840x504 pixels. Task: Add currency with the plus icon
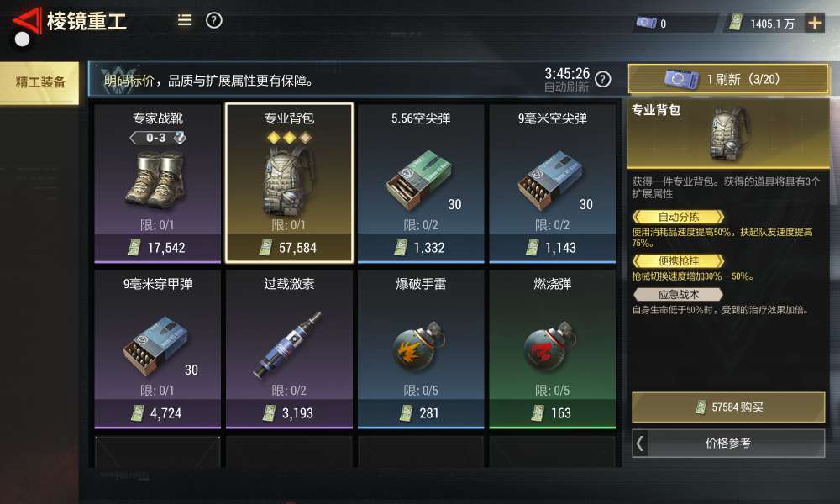point(814,23)
